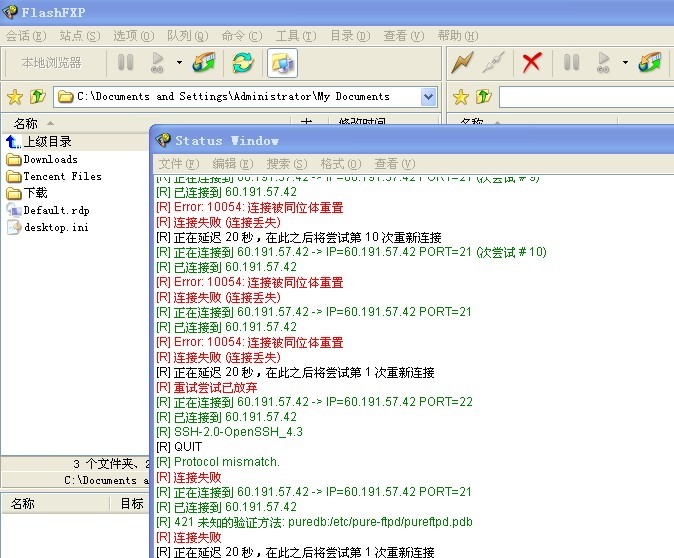Screen dimensions: 674x558
Task: Open the 命令 (Commands) menu
Action: coord(242,36)
